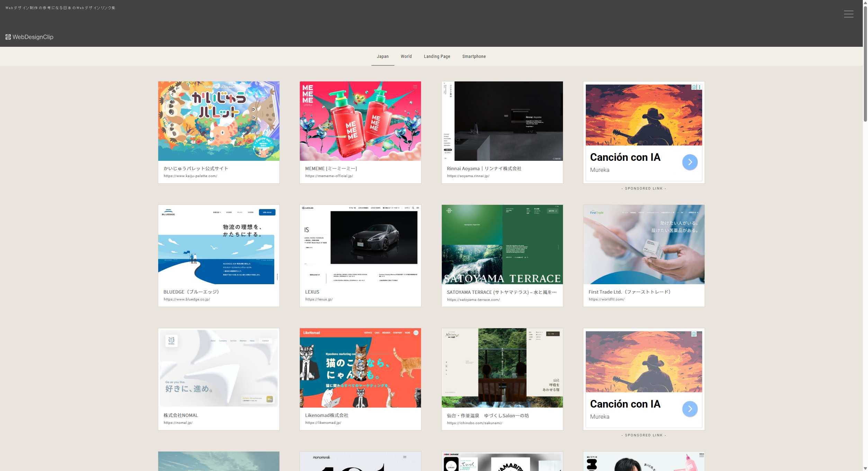
Task: Open the BLUEDGE site thumbnail
Action: [x=219, y=244]
